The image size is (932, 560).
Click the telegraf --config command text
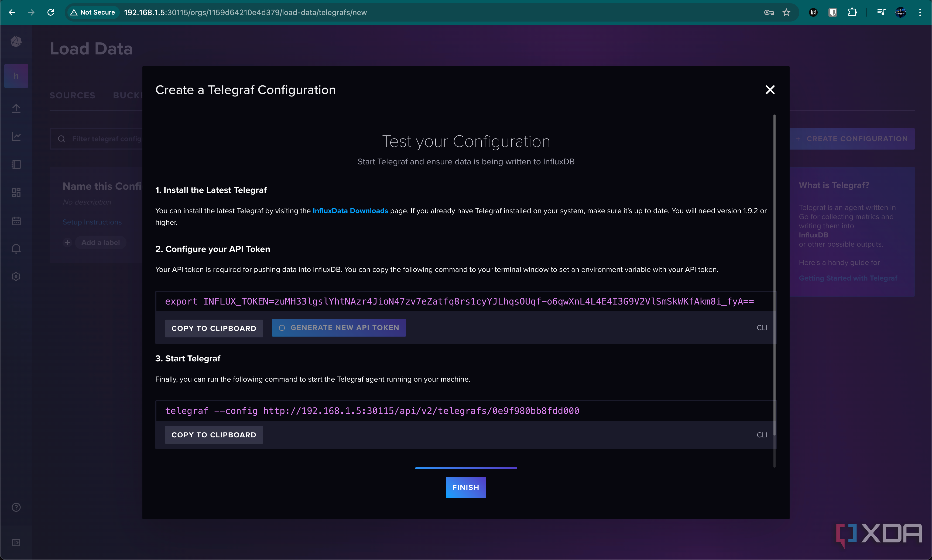click(x=372, y=410)
